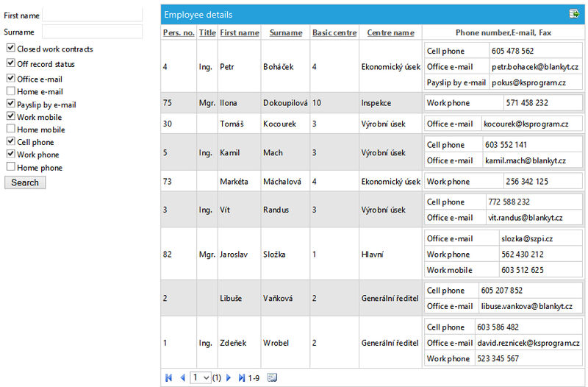The height and width of the screenshot is (387, 588).
Task: Click the Employee details header title
Action: pos(198,15)
